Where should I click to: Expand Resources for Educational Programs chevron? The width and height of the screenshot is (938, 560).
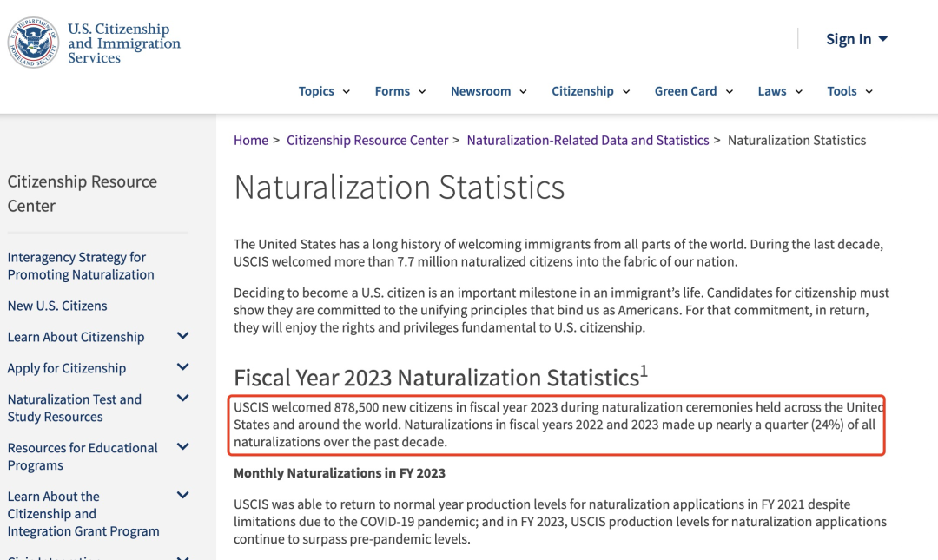pyautogui.click(x=182, y=447)
